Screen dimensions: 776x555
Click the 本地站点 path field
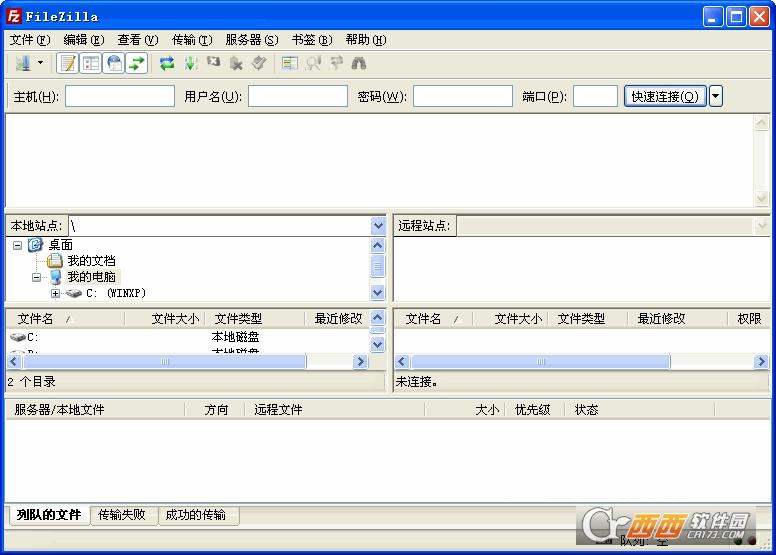[220, 226]
